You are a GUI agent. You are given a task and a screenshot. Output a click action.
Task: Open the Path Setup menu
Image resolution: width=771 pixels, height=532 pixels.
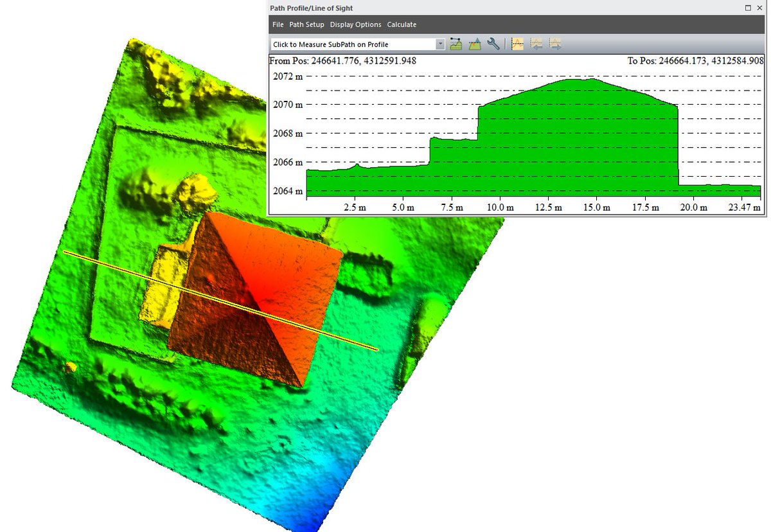306,24
